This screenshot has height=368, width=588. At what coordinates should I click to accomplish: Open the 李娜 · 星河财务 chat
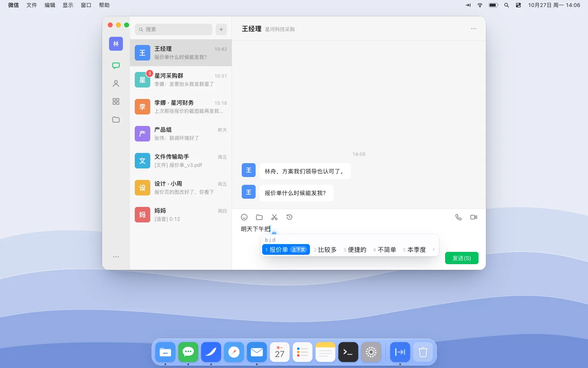[181, 107]
